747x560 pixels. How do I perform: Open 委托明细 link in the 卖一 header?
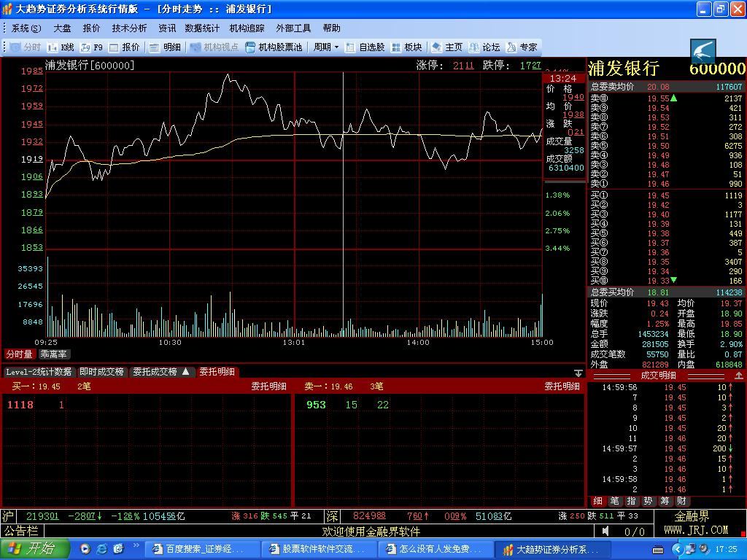(562, 386)
